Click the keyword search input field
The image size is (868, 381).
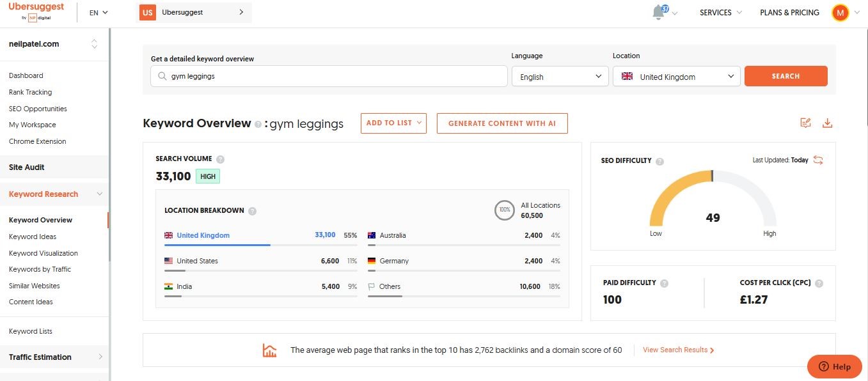click(329, 76)
